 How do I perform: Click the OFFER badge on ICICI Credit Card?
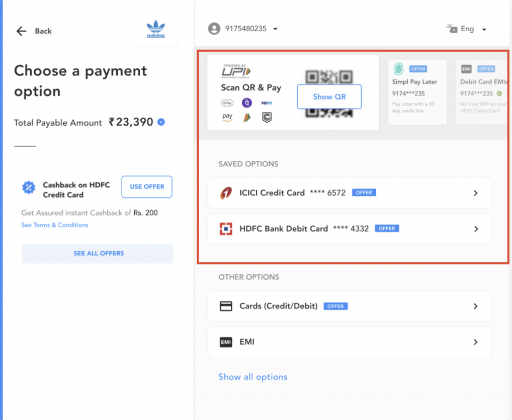point(364,193)
